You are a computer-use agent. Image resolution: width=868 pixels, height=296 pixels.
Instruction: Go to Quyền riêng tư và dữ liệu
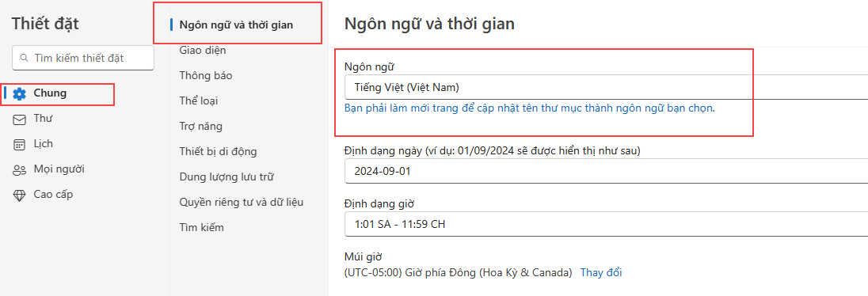(x=242, y=203)
